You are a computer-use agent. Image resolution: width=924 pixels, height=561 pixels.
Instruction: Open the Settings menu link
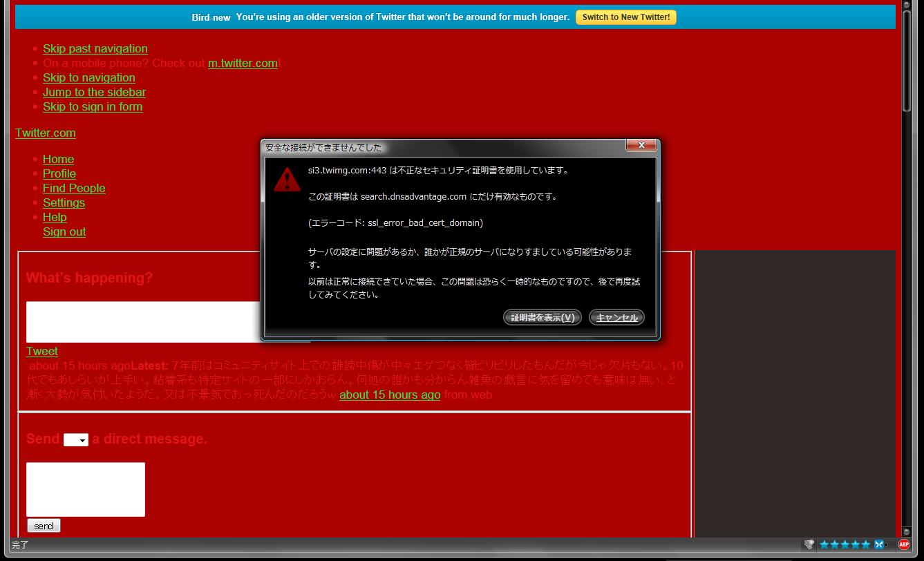point(64,202)
